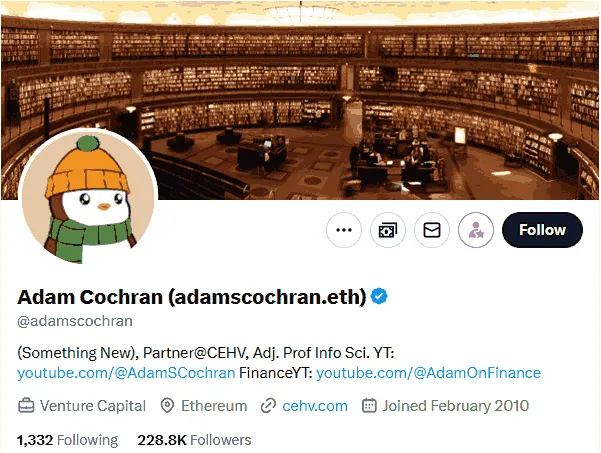Open the three-dot More options menu
Image resolution: width=601 pixels, height=453 pixels.
(344, 230)
